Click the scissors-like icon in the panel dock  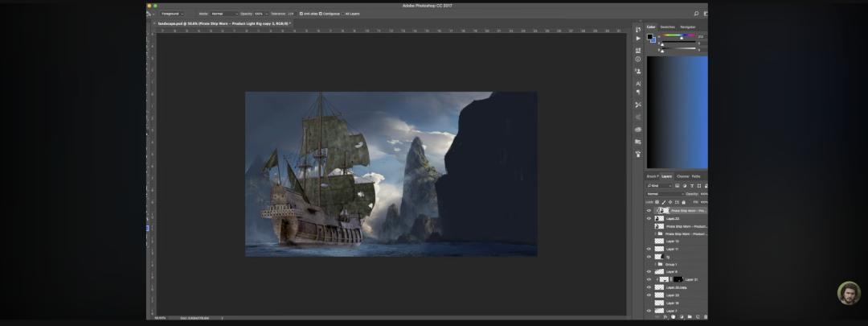pyautogui.click(x=638, y=105)
